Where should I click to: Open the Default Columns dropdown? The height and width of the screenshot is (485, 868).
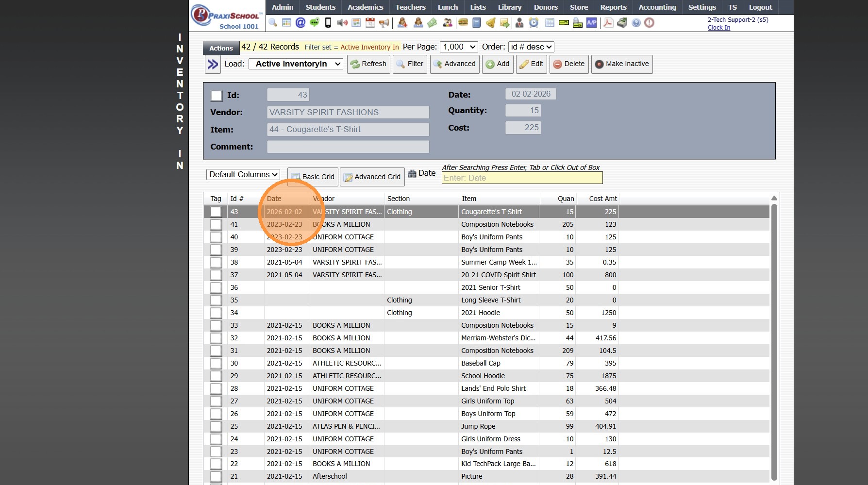click(x=243, y=175)
